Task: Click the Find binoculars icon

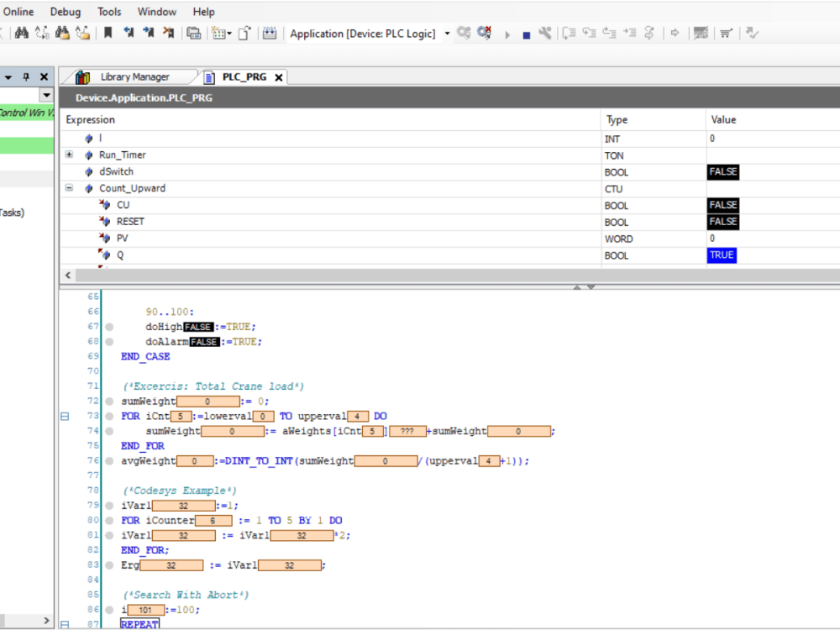Action: 22,34
